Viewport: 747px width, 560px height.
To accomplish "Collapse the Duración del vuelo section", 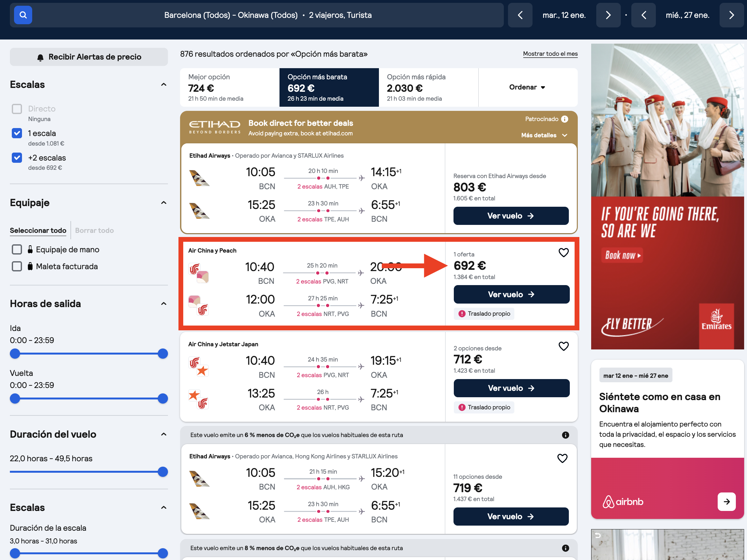I will coord(164,434).
